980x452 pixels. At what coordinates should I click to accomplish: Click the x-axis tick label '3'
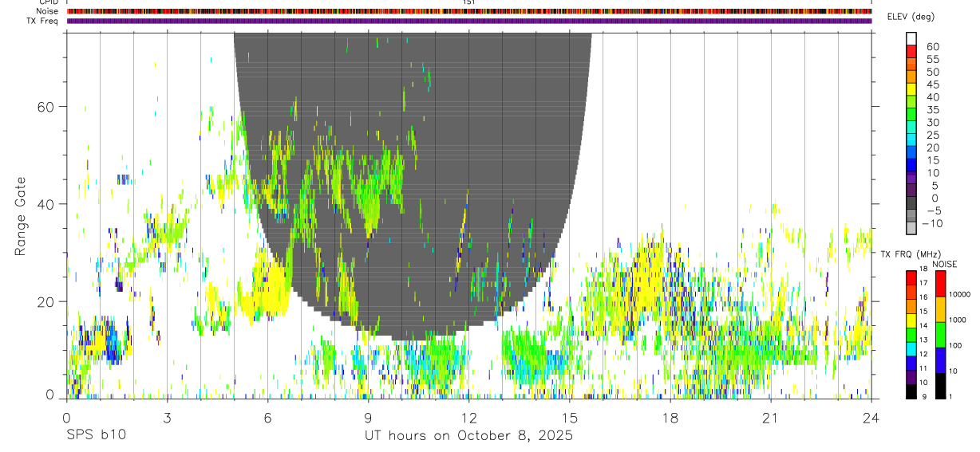click(167, 418)
